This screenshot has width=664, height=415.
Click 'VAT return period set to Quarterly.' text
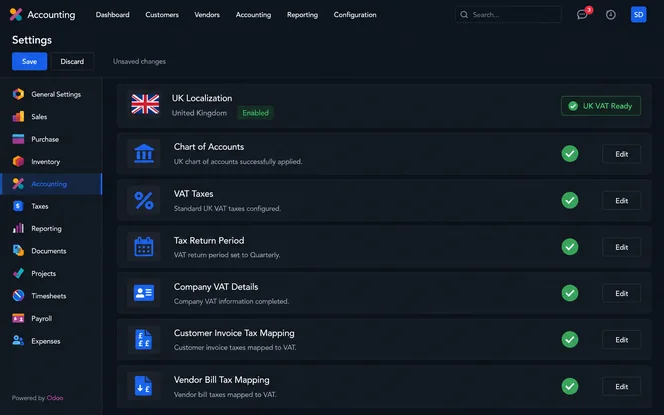point(227,255)
